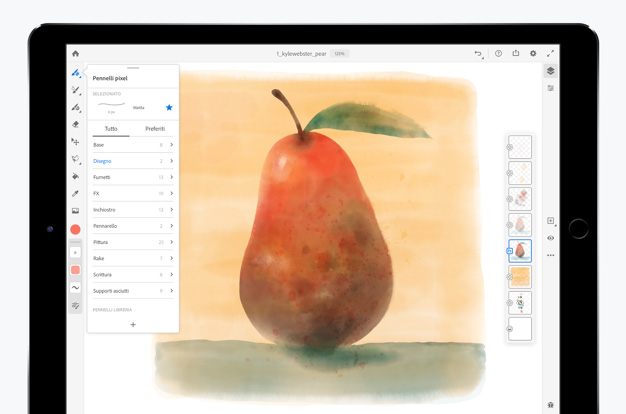Viewport: 626px width, 414px height.
Task: Click the 125% zoom level badge
Action: pyautogui.click(x=340, y=53)
